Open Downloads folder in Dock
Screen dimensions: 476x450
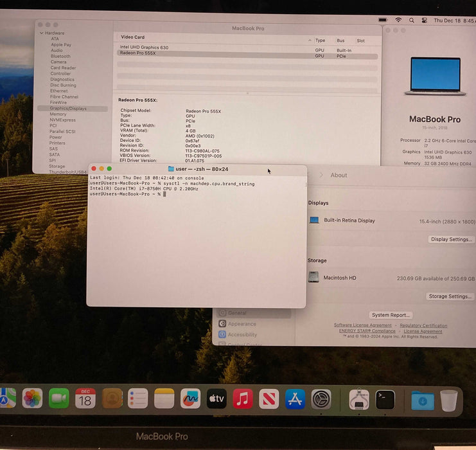pyautogui.click(x=423, y=401)
